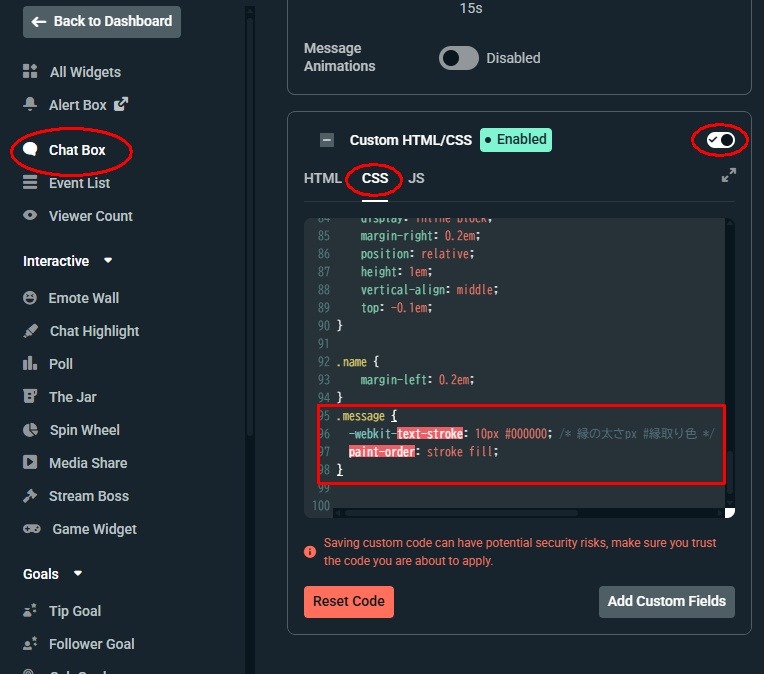The image size is (764, 674).
Task: Open The Jar widget icon
Action: pos(30,397)
